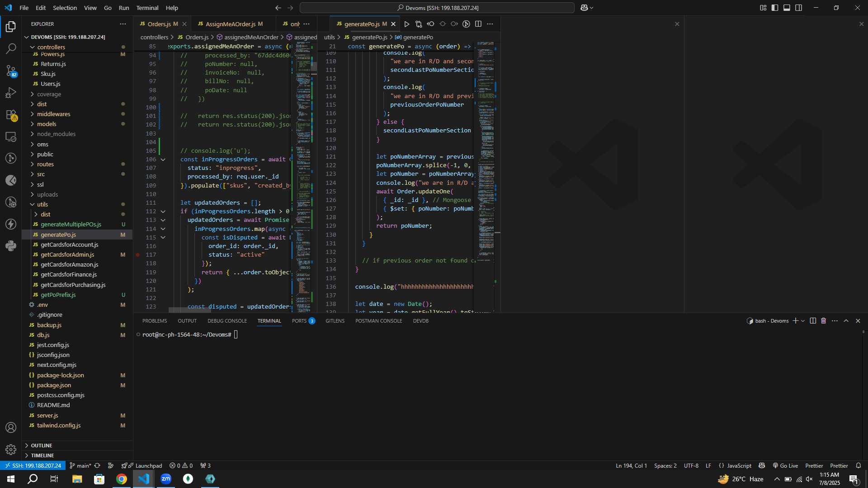Click the Devoms command center search box
Image resolution: width=868 pixels, height=488 pixels.
[437, 8]
